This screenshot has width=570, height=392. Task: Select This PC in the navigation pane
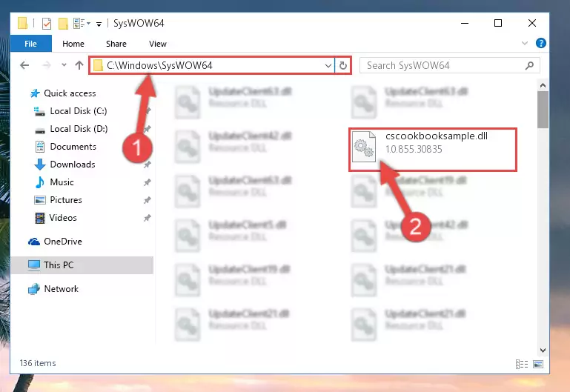pos(59,265)
